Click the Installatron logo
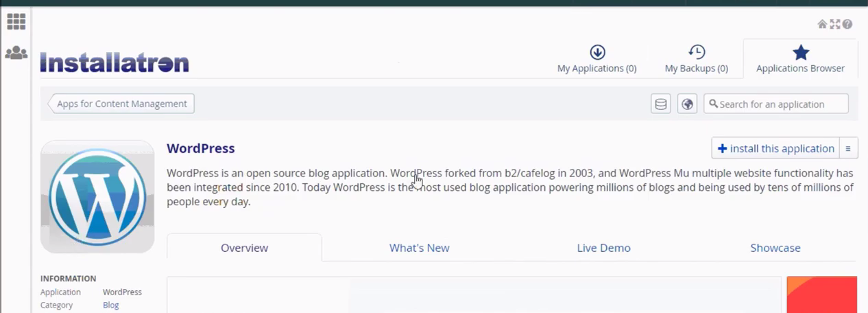This screenshot has width=868, height=313. click(114, 63)
